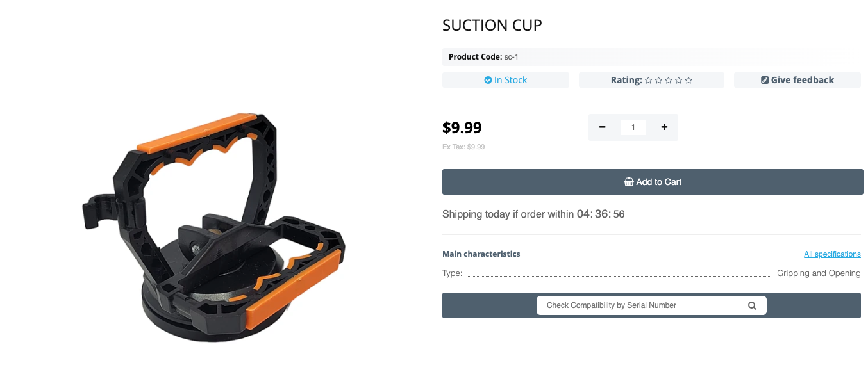Click the Product Code sc-1 label
Image resolution: width=868 pixels, height=372 pixels.
click(483, 57)
